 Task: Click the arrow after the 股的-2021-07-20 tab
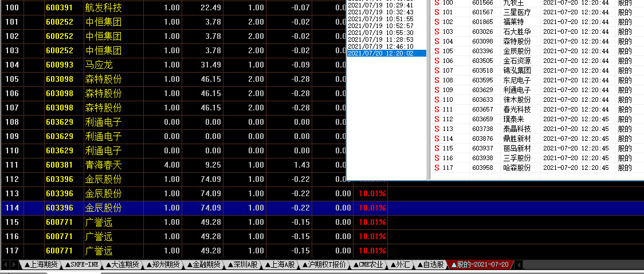point(519,265)
